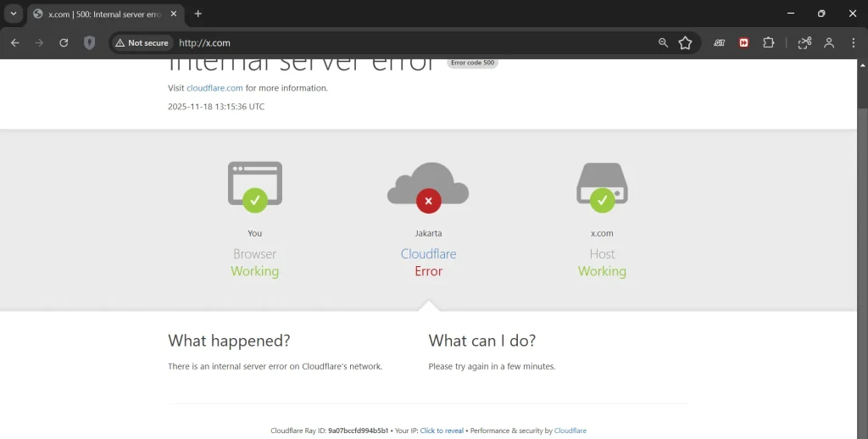Screen dimensions: 868x439
Task: Select the Ray ID 9a07bccfd994b5b1 text
Action: coord(359,431)
